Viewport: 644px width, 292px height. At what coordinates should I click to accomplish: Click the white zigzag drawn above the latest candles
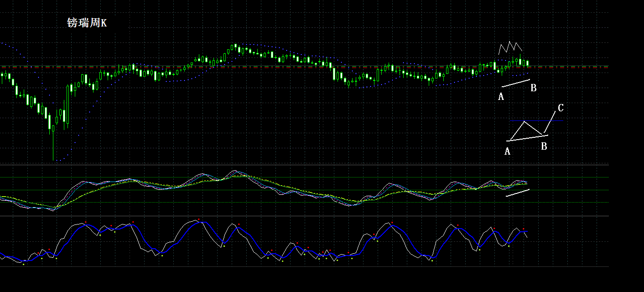click(510, 47)
